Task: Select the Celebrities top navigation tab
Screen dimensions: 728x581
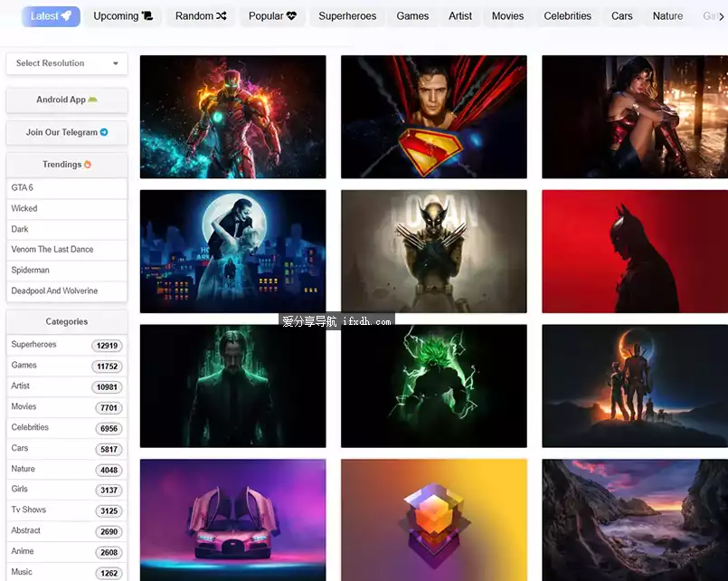Action: click(567, 16)
